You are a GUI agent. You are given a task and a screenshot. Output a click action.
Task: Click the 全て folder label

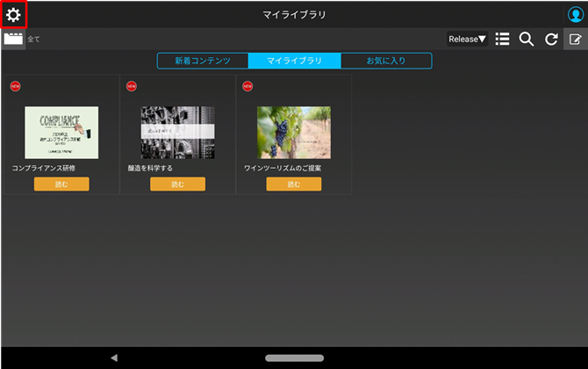(33, 39)
